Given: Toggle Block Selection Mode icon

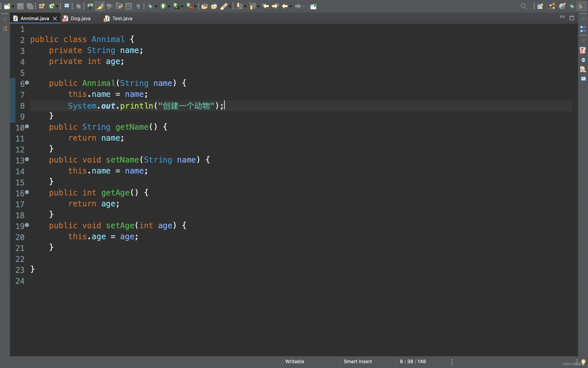Looking at the screenshot, I should click(129, 6).
